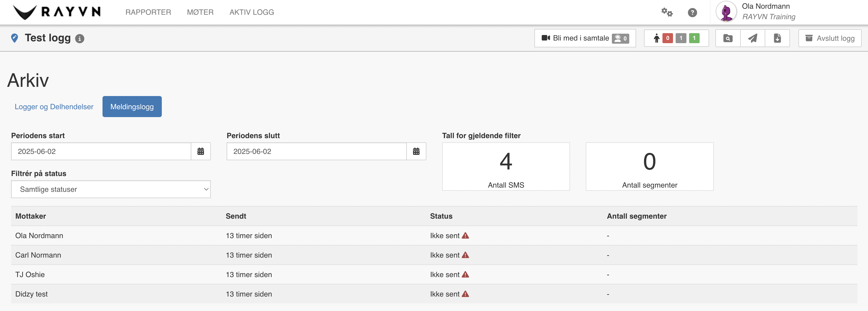The image size is (868, 311).
Task: Click the Avslutt logg button
Action: 830,38
